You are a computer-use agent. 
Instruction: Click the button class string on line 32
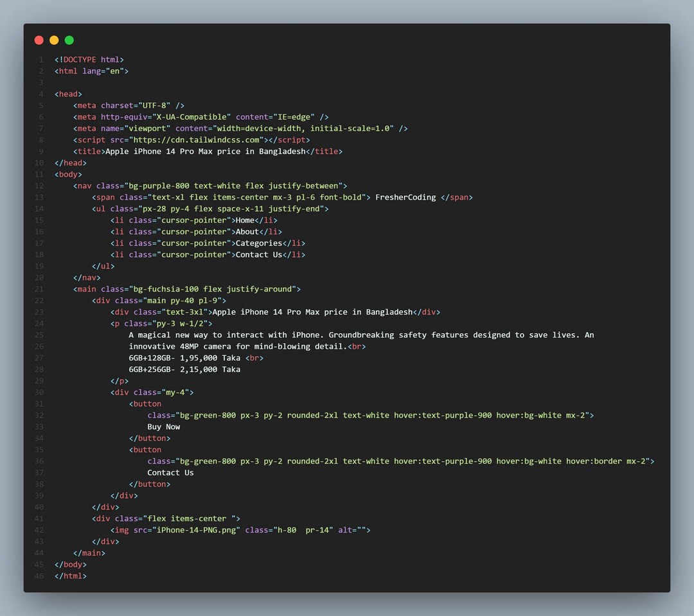[x=382, y=416]
